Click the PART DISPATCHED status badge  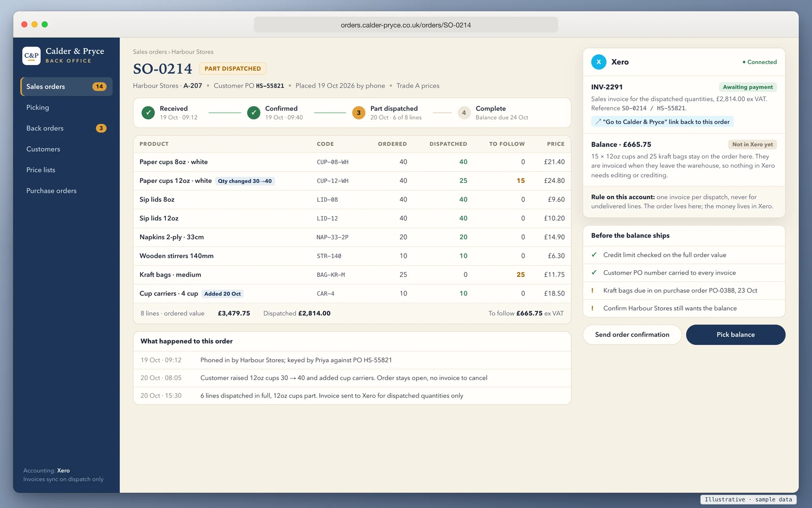233,69
